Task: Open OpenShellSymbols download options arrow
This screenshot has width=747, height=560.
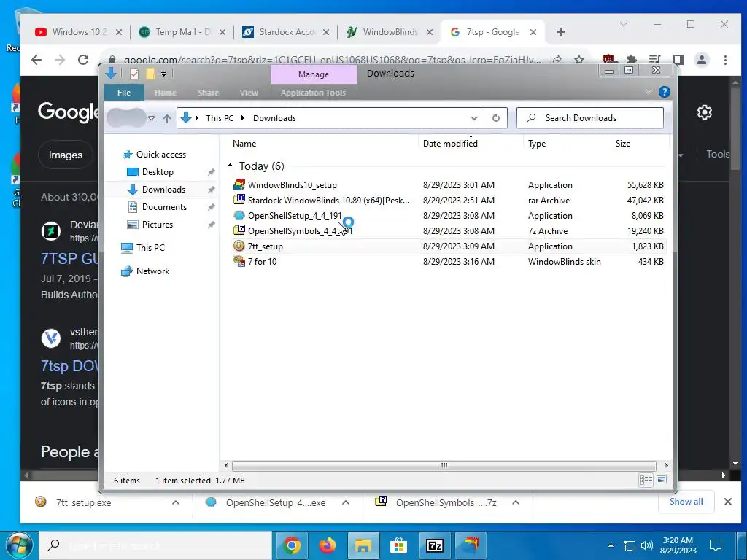Action: pos(516,502)
